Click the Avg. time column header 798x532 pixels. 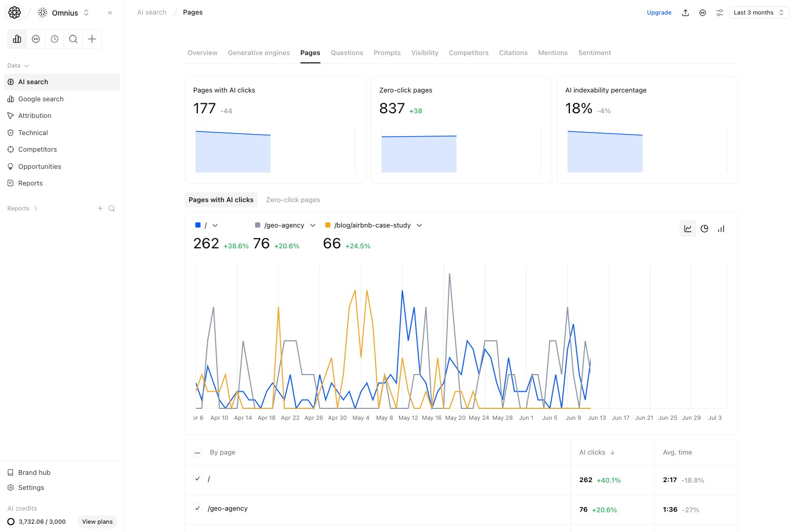677,453
